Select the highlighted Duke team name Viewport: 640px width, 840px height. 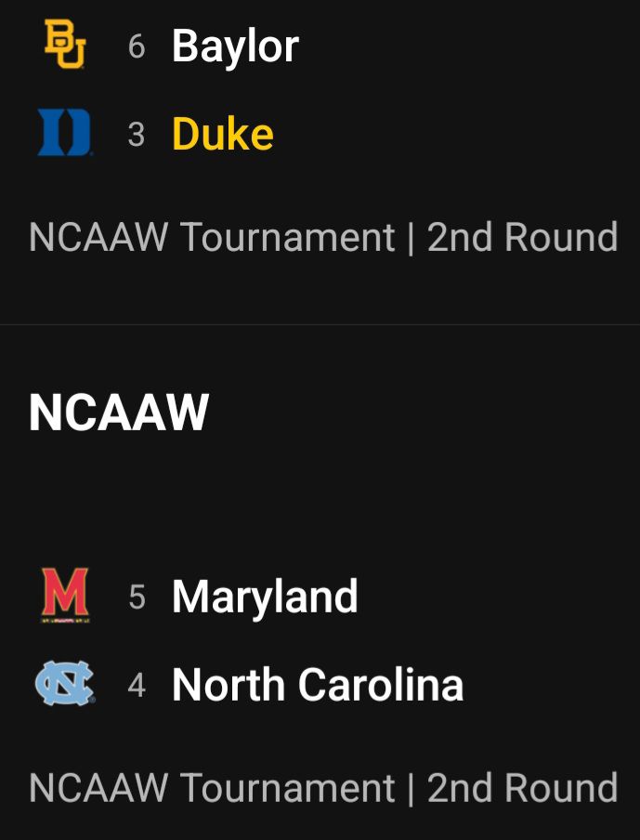(x=223, y=135)
